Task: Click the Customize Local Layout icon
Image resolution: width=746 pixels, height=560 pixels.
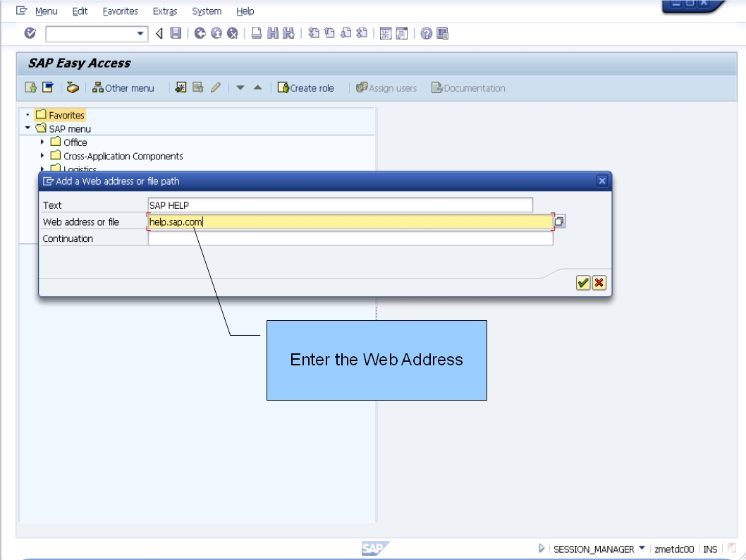Action: [443, 33]
